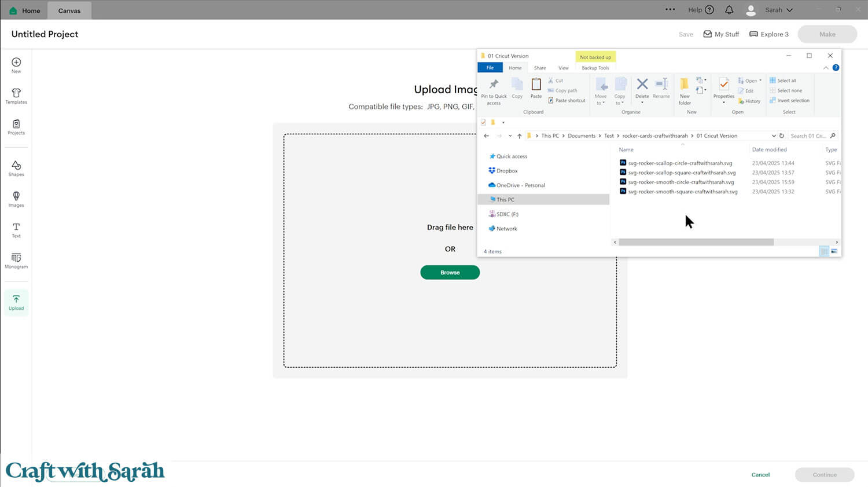Toggle large icons view in Explorer
This screenshot has height=487, width=868.
tap(834, 251)
